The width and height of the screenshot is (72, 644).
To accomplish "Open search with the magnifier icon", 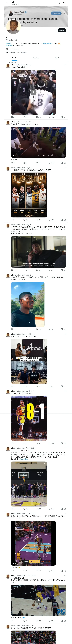I will click(x=64, y=3).
